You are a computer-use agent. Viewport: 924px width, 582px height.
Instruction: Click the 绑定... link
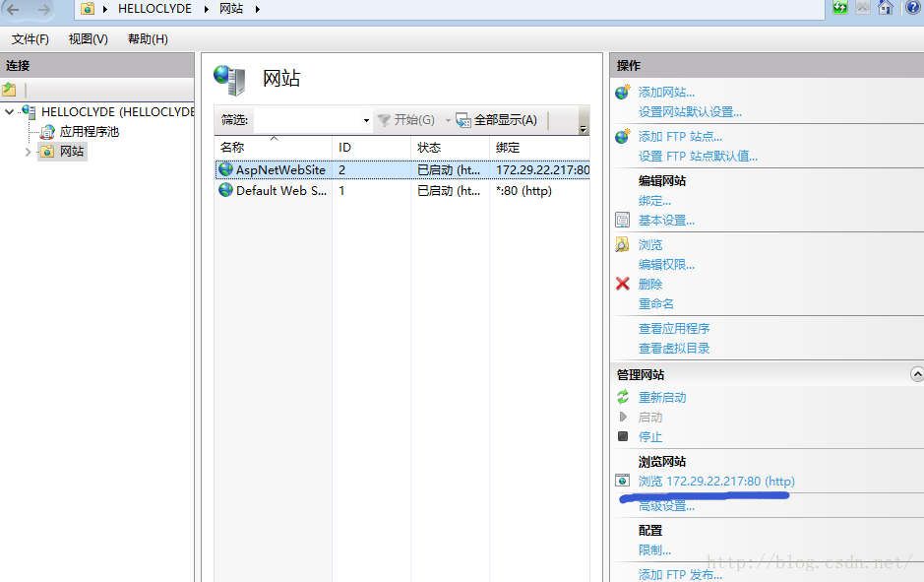point(654,201)
